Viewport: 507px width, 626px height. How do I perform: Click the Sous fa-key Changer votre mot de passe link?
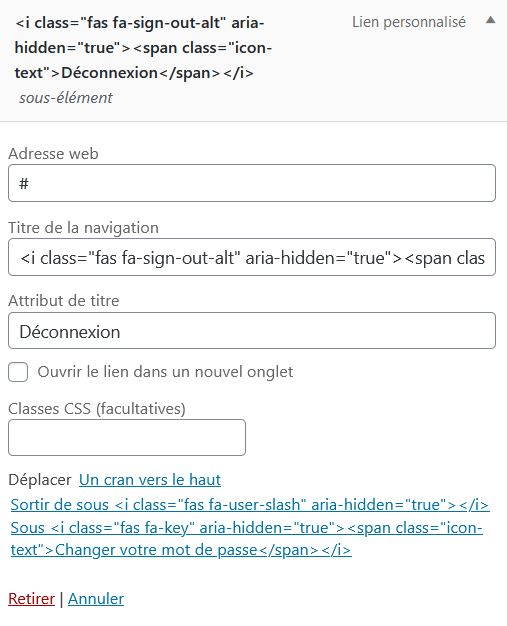point(247,539)
